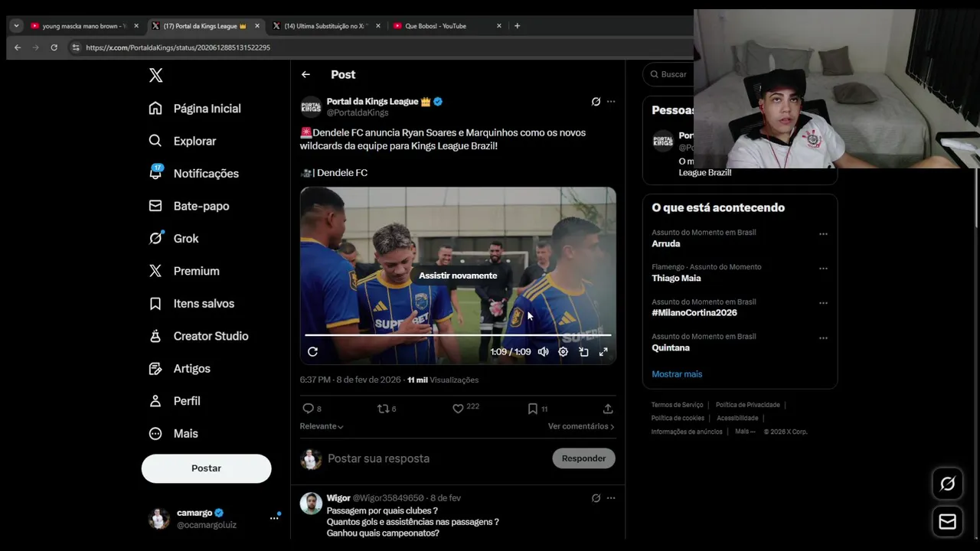
Task: Open Termos de Serviço link
Action: click(x=677, y=405)
